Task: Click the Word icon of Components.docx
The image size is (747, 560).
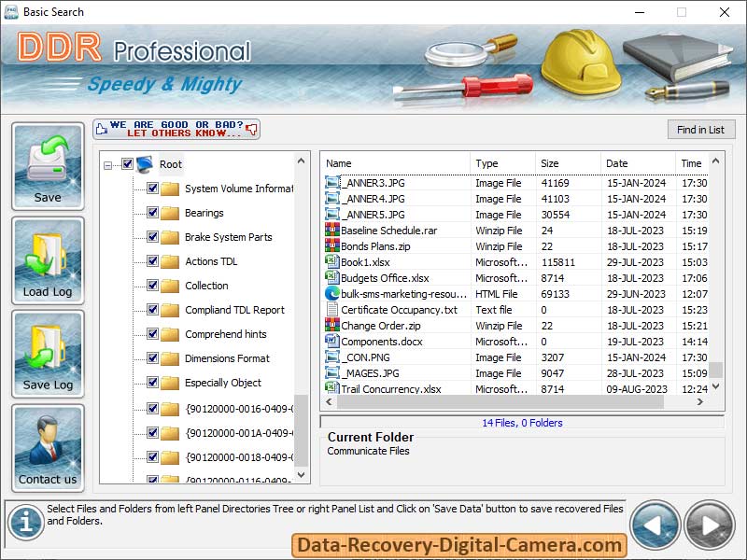Action: (332, 342)
